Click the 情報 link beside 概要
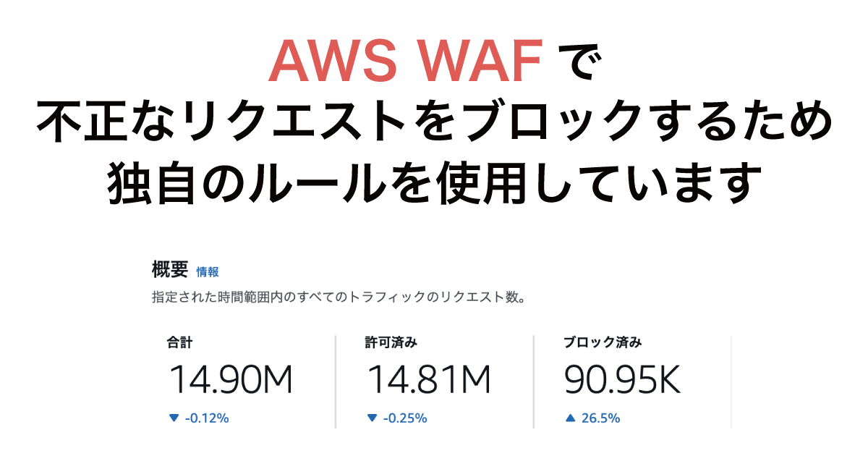The height and width of the screenshot is (456, 868). [x=208, y=272]
